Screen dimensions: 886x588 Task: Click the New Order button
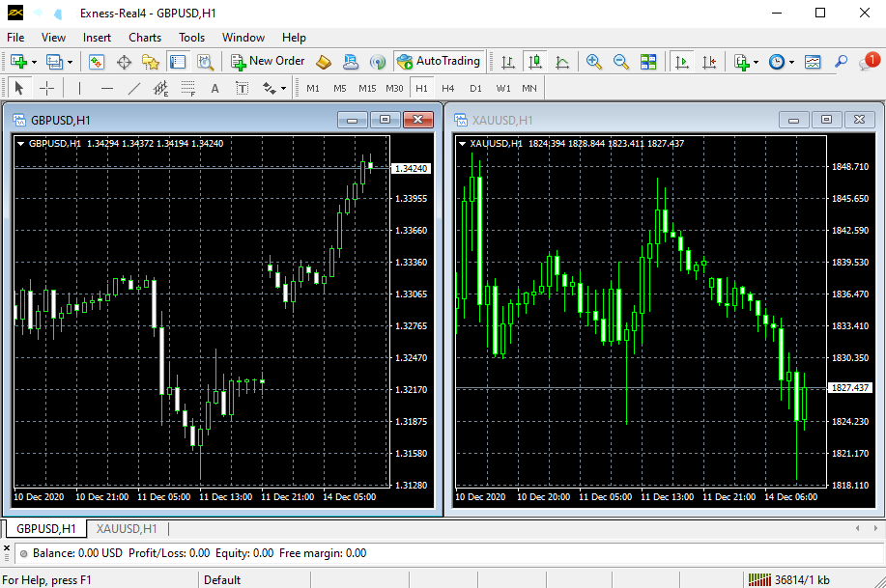pos(268,61)
